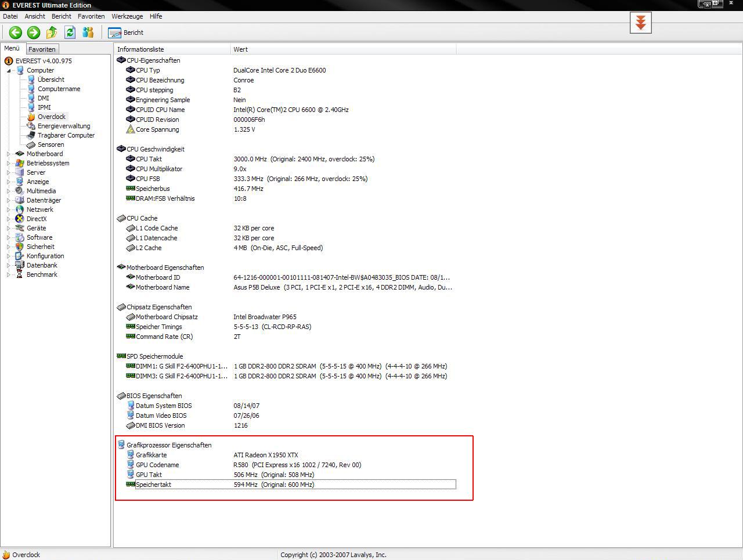The height and width of the screenshot is (560, 743).
Task: Click the Overclock flame icon in tree
Action: [x=31, y=117]
